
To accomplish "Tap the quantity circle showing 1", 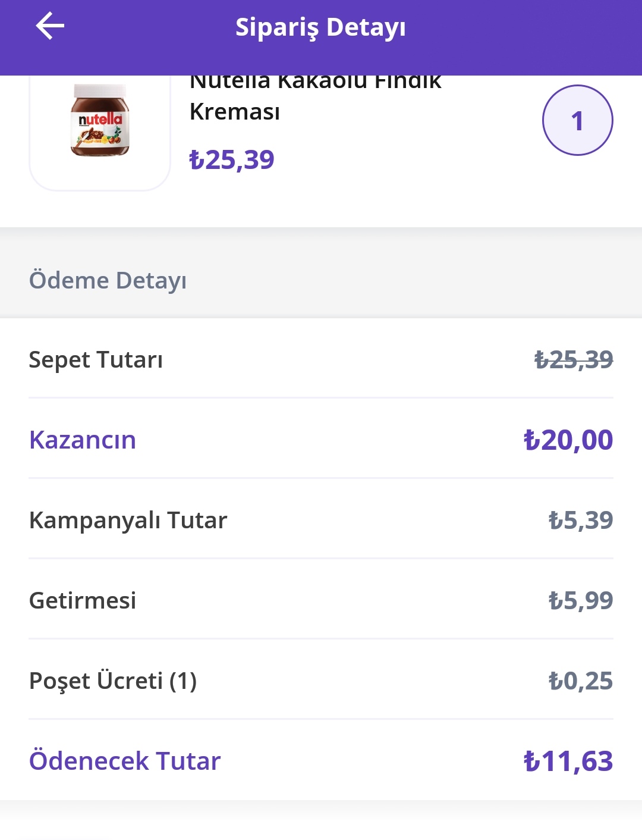I will tap(577, 120).
